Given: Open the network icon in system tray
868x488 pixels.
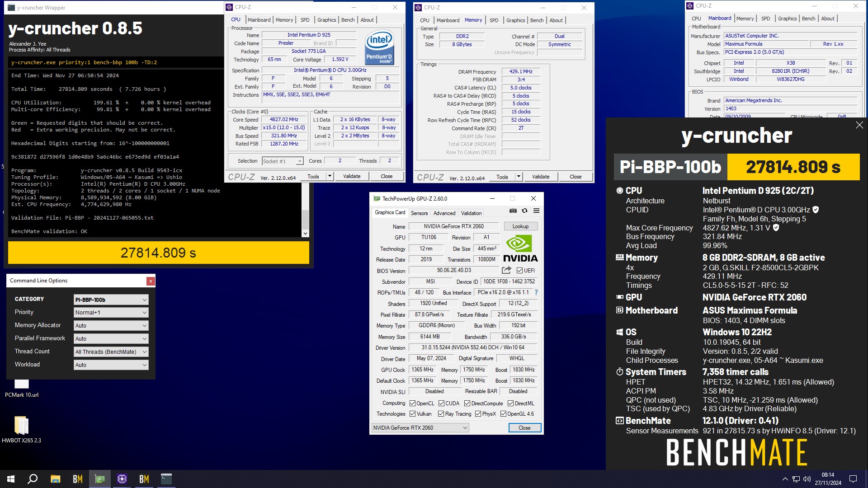Looking at the screenshot, I should 796,479.
